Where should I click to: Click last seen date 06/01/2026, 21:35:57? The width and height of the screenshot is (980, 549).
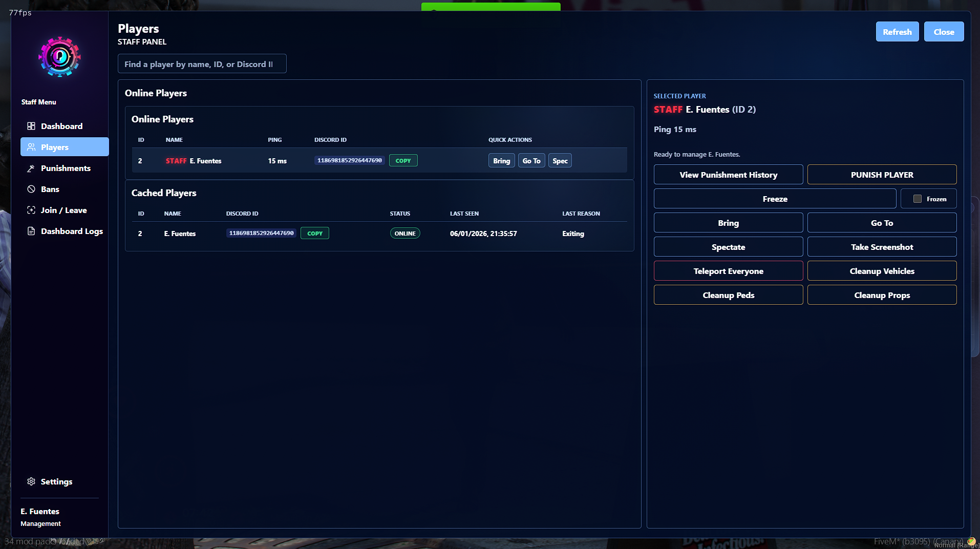483,234
